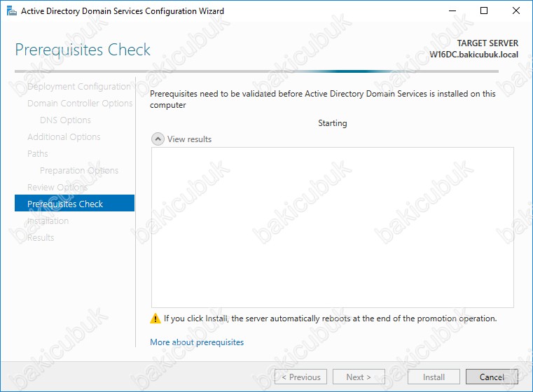Select Results step in sidebar
The image size is (533, 392).
click(x=41, y=237)
